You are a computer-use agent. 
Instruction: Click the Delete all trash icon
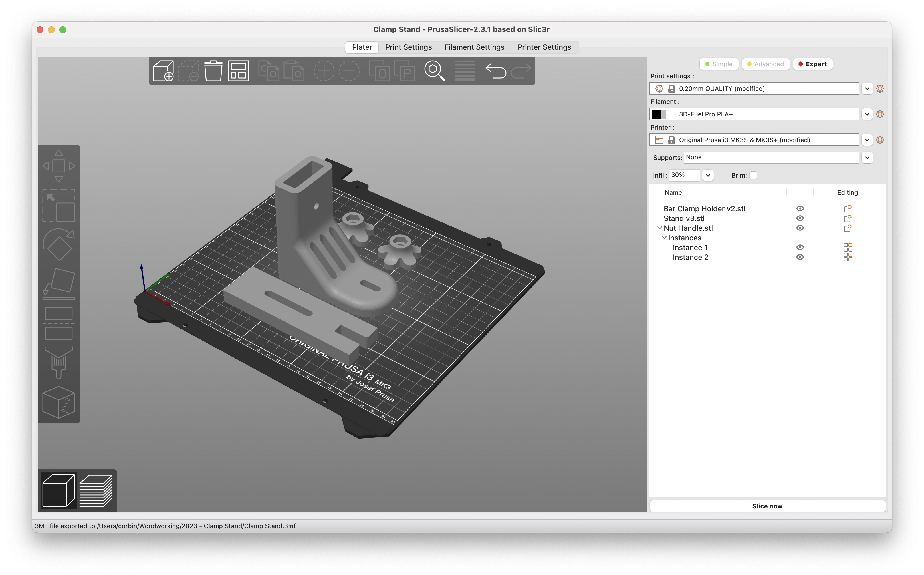point(213,71)
